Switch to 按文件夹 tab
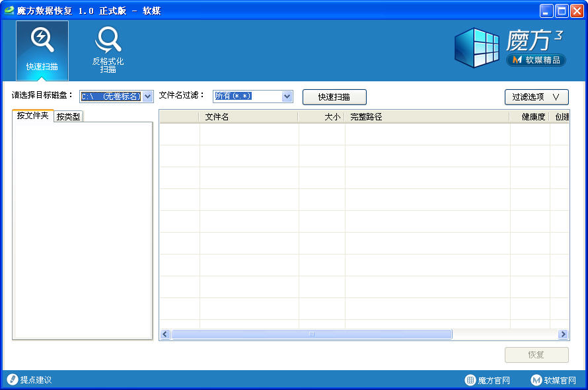The height and width of the screenshot is (390, 588). [x=32, y=116]
